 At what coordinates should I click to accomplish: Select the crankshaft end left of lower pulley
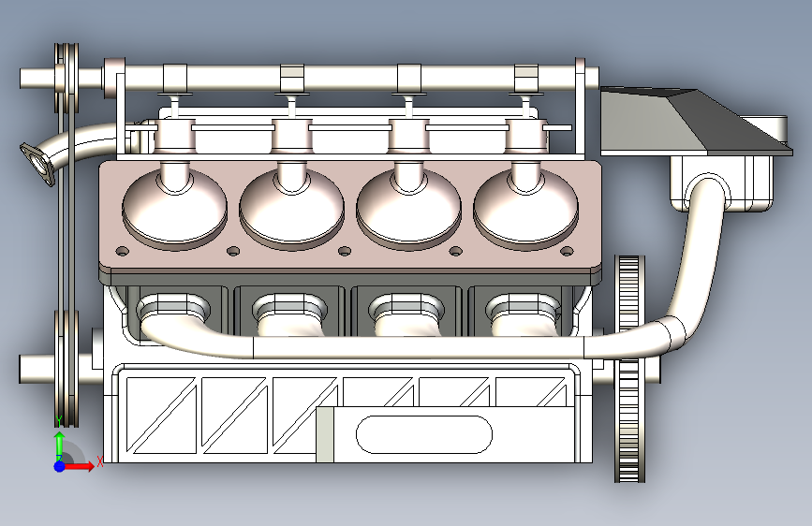[x=37, y=369]
